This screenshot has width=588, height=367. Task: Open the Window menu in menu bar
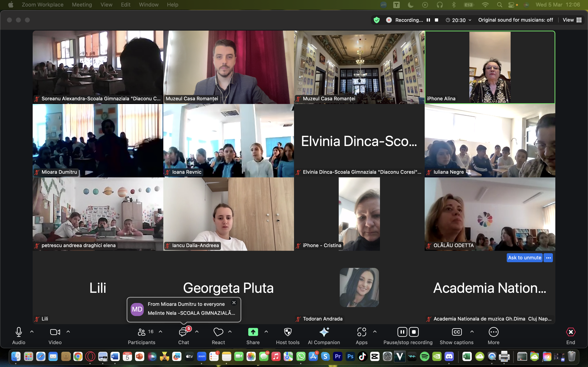point(148,5)
